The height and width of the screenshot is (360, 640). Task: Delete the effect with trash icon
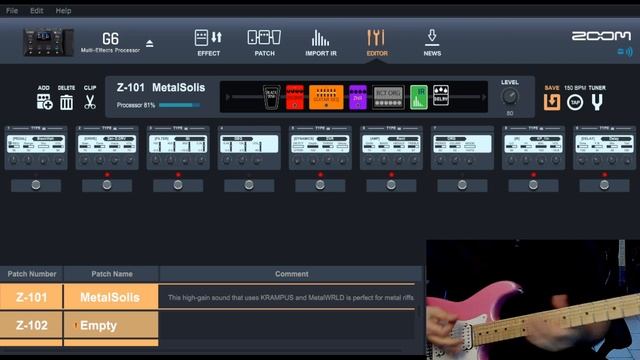67,102
